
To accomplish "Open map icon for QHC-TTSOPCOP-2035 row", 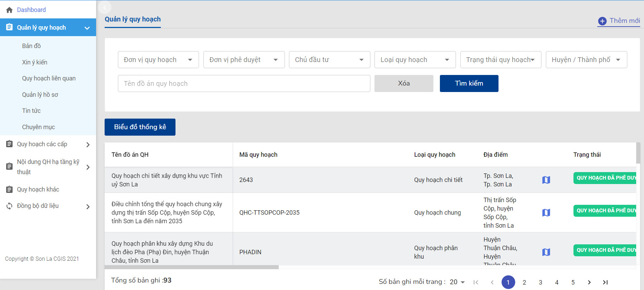I will tap(546, 213).
